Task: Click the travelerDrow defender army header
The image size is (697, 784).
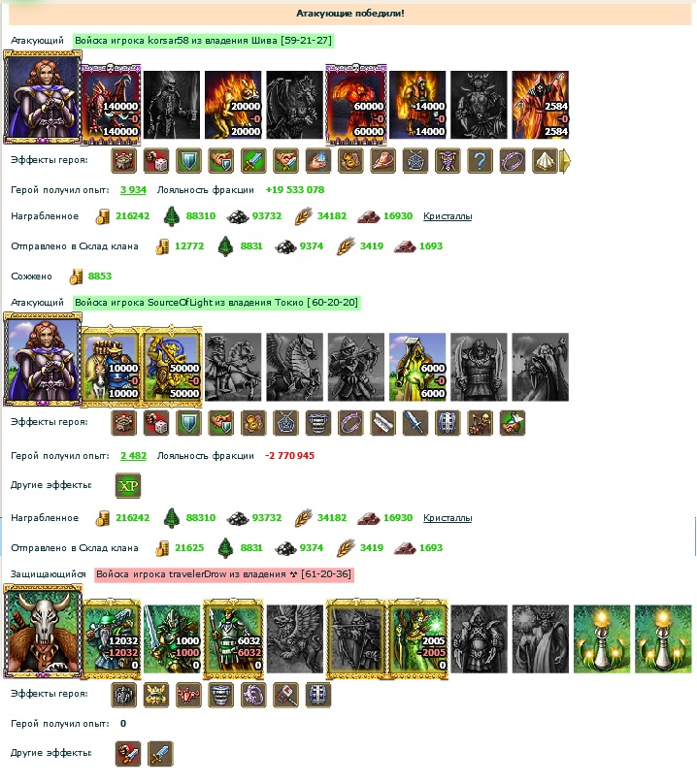Action: point(223,574)
